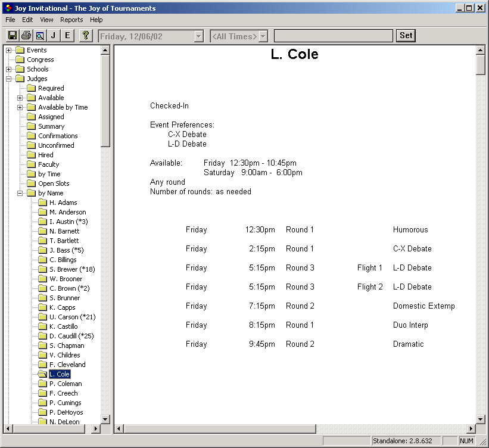Viewport: 489px width, 448px height.
Task: Select the Hired folder icon
Action: 31,155
